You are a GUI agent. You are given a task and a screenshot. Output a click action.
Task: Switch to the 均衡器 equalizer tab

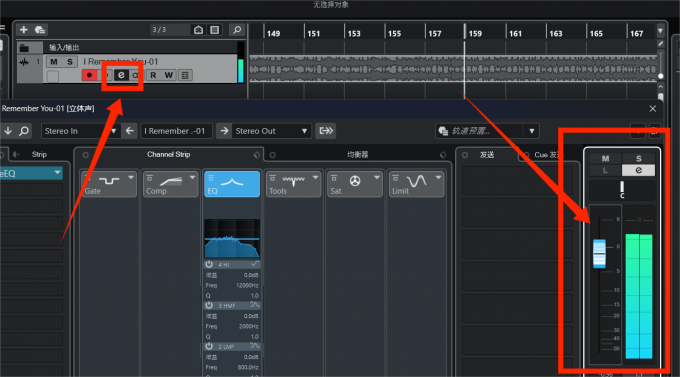pos(358,154)
